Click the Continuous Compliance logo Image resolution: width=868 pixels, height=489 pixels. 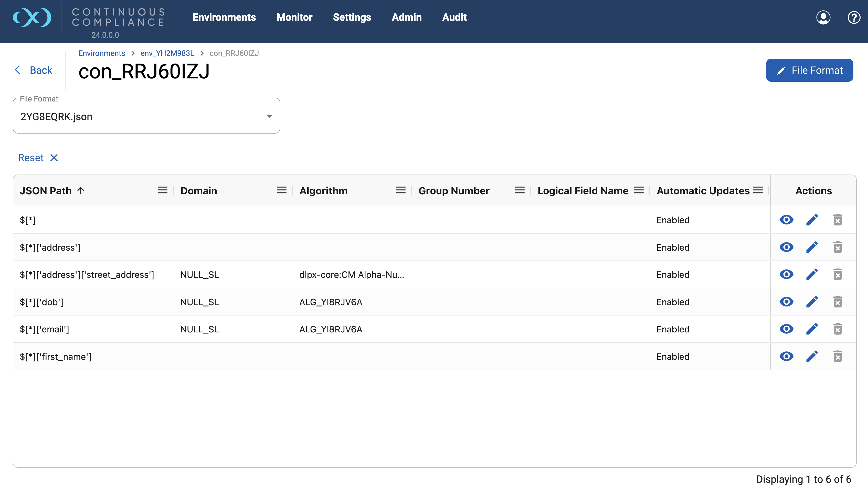tap(32, 17)
